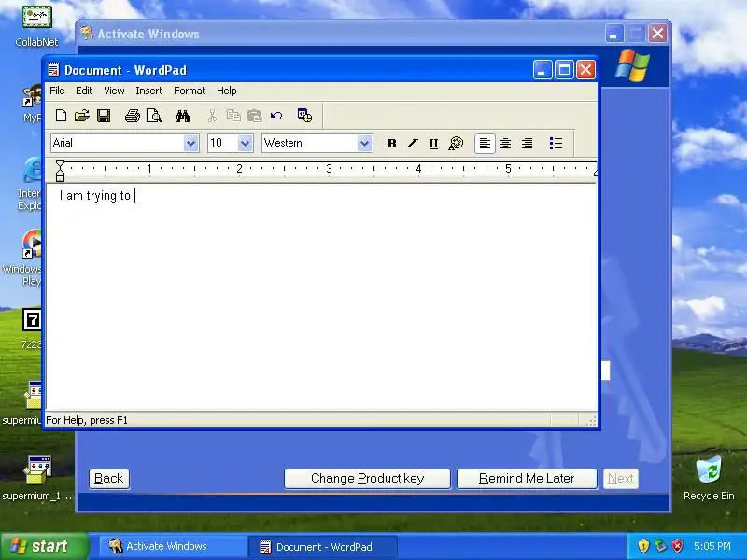Expand the font size dropdown

pyautogui.click(x=245, y=144)
